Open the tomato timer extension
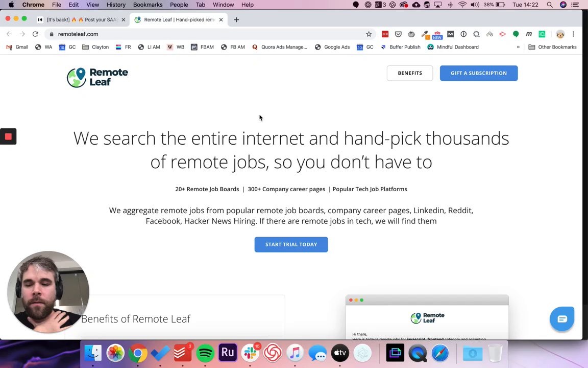Image resolution: width=588 pixels, height=368 pixels. [x=411, y=34]
